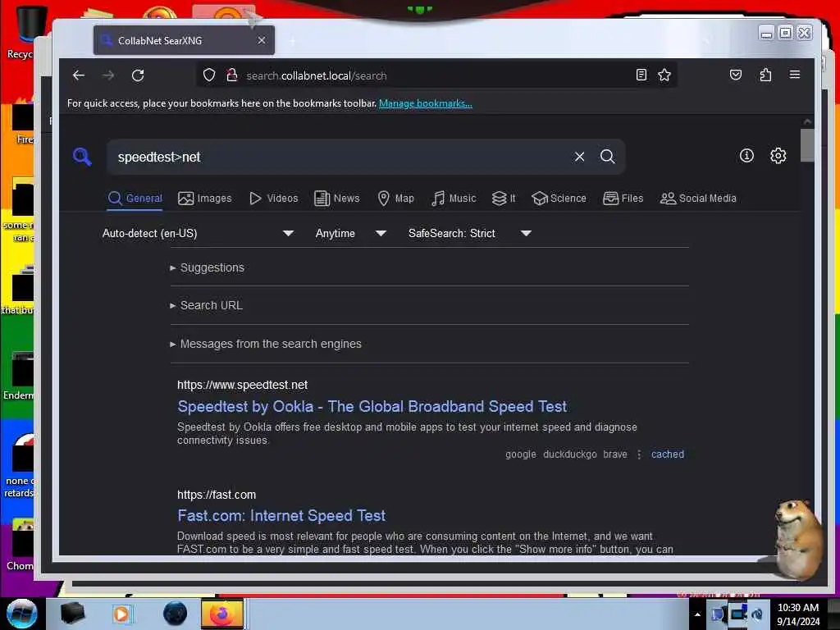The height and width of the screenshot is (630, 840).
Task: Submit search with the magnifier button
Action: (608, 157)
